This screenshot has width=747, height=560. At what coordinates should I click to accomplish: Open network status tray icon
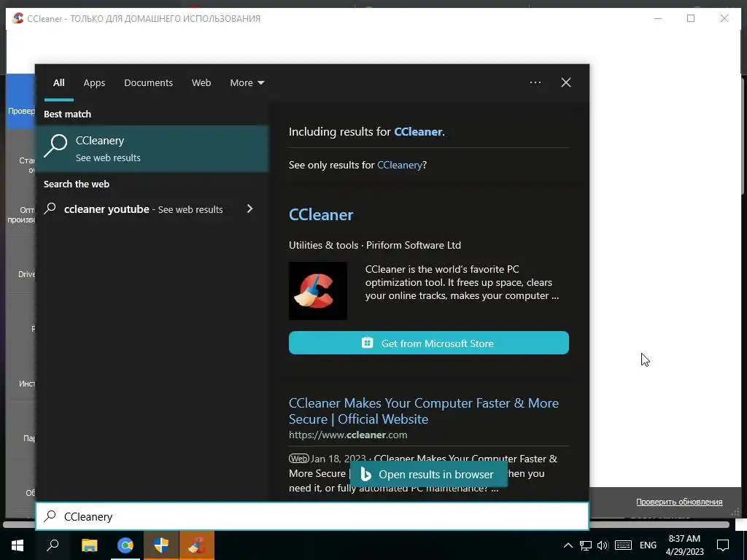(x=586, y=545)
